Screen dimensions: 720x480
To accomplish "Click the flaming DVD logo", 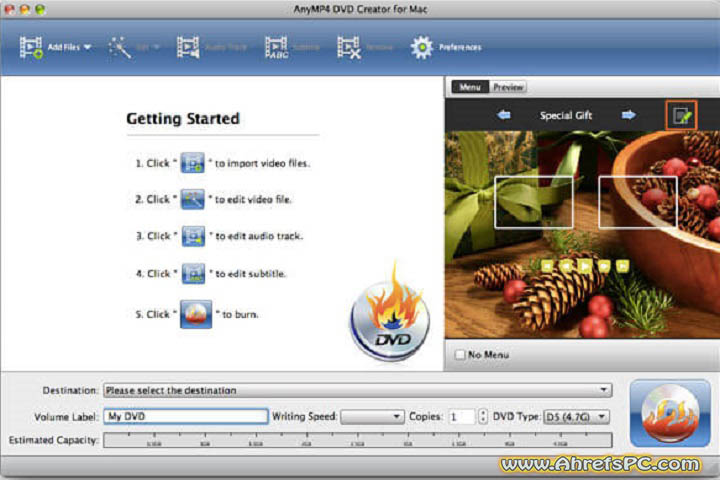I will [x=390, y=313].
